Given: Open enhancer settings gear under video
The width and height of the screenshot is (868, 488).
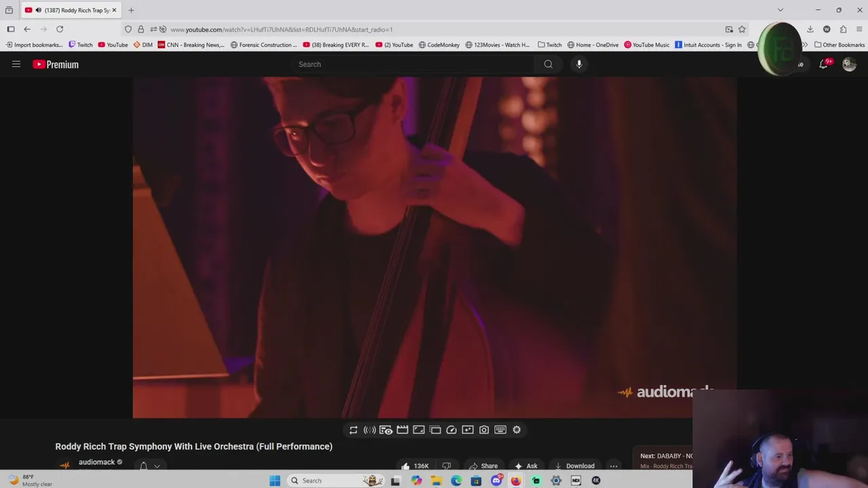Looking at the screenshot, I should [516, 430].
